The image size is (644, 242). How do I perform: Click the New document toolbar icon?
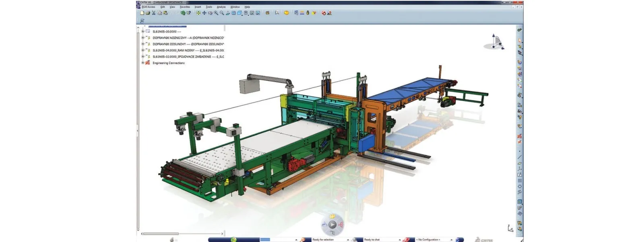tap(142, 13)
